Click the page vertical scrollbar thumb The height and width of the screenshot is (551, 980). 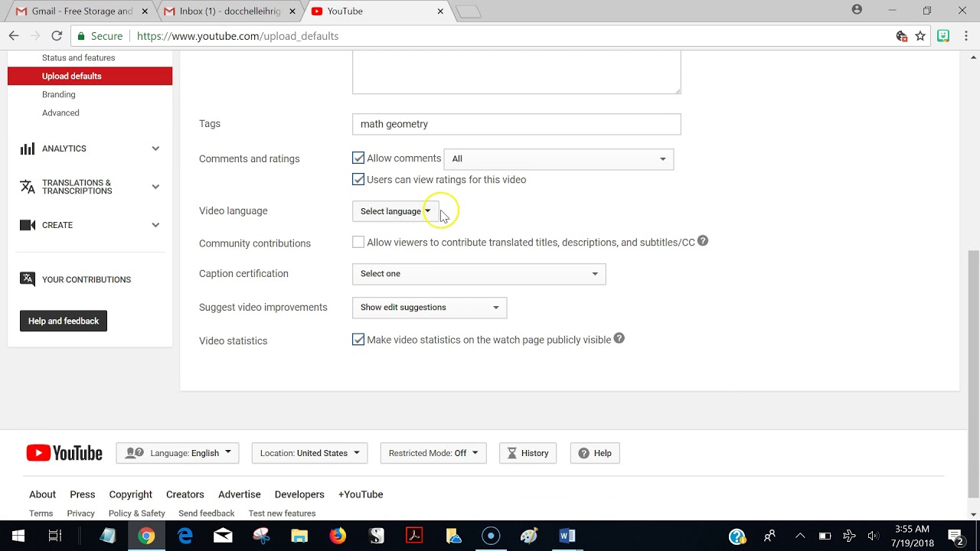(974, 373)
